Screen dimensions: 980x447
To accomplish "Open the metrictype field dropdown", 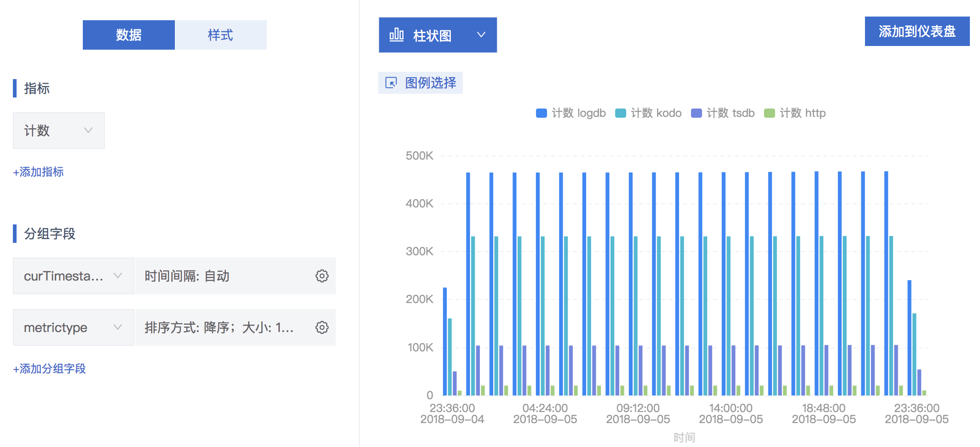I will point(73,327).
